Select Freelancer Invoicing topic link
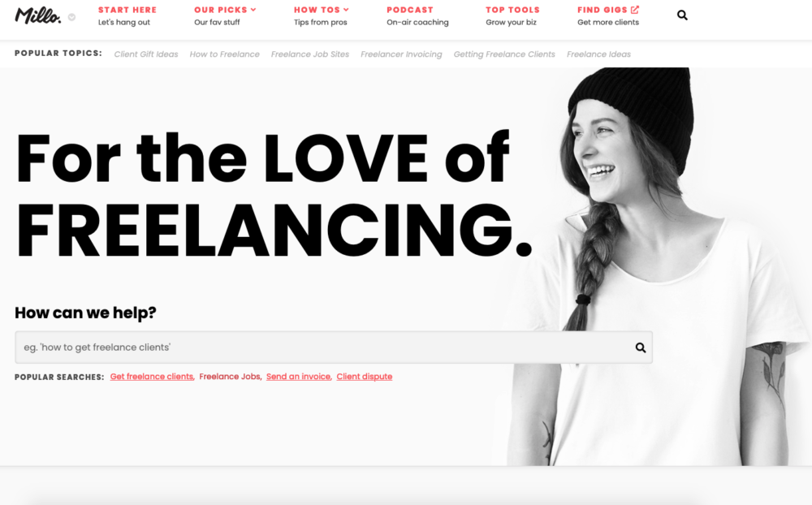 (x=401, y=54)
